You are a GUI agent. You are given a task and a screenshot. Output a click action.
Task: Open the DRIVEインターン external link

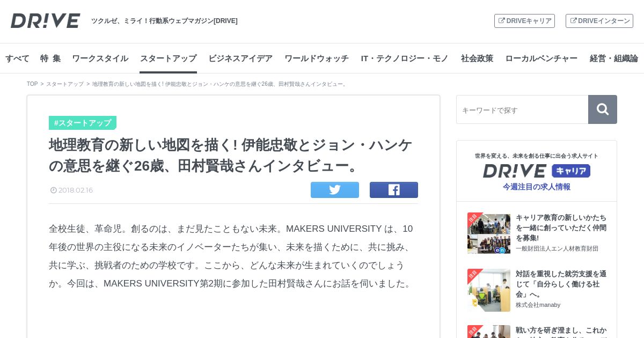(x=599, y=21)
